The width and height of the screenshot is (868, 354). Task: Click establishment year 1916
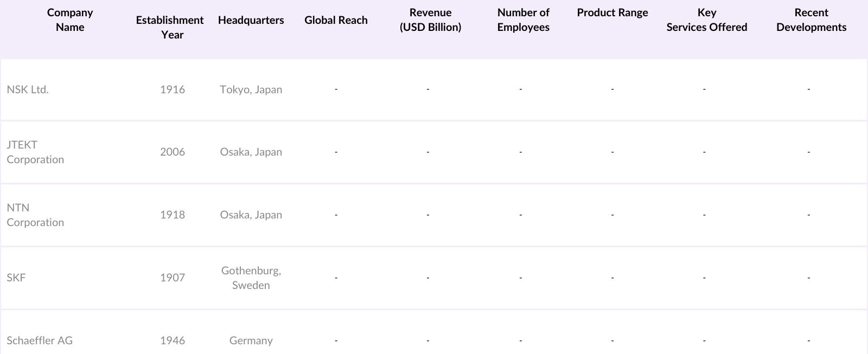(x=173, y=89)
